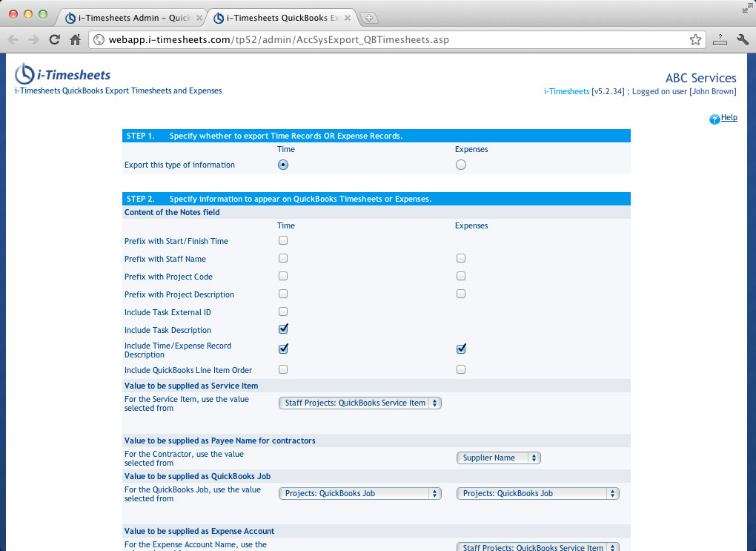Click the 'Logged on user [John Brown]' text
The height and width of the screenshot is (551, 756).
684,91
